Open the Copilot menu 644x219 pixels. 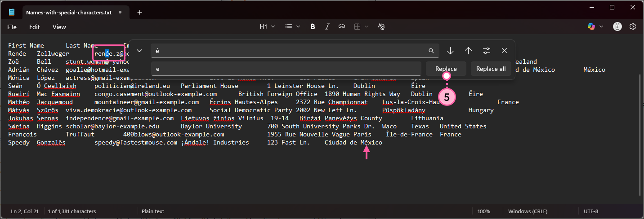[x=595, y=27]
